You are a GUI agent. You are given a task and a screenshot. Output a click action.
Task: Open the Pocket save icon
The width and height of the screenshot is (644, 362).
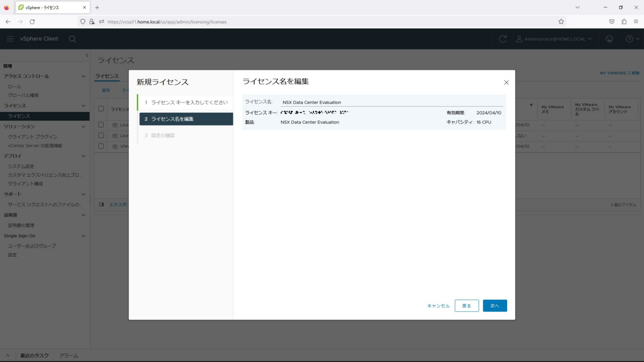[612, 21]
